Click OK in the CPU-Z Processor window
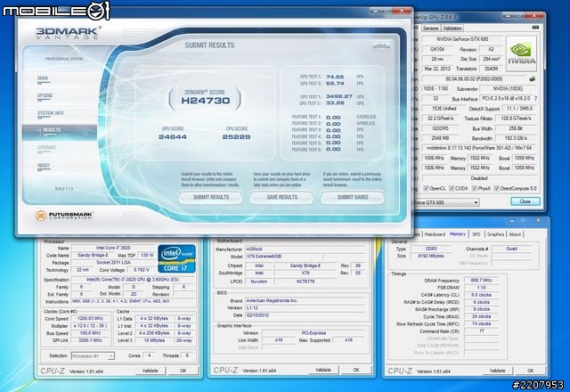The image size is (570, 392). tap(183, 371)
